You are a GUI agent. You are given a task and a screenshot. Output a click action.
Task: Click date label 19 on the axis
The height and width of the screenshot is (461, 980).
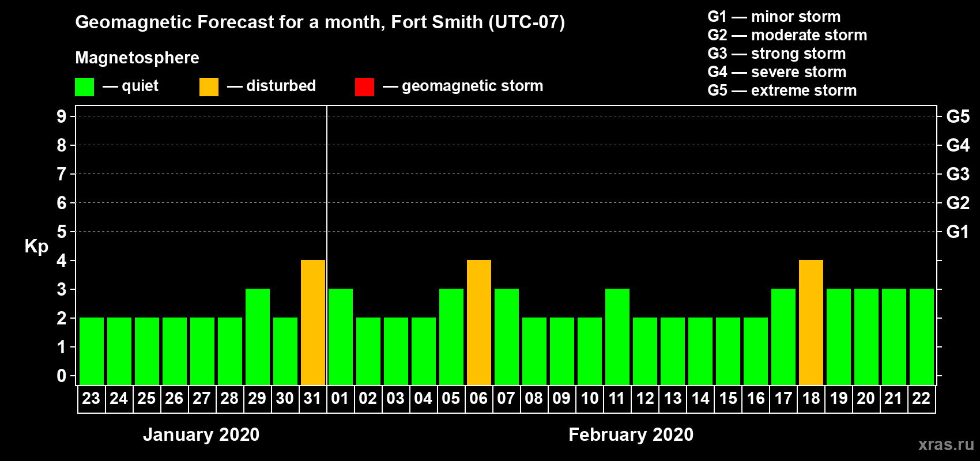[838, 399]
